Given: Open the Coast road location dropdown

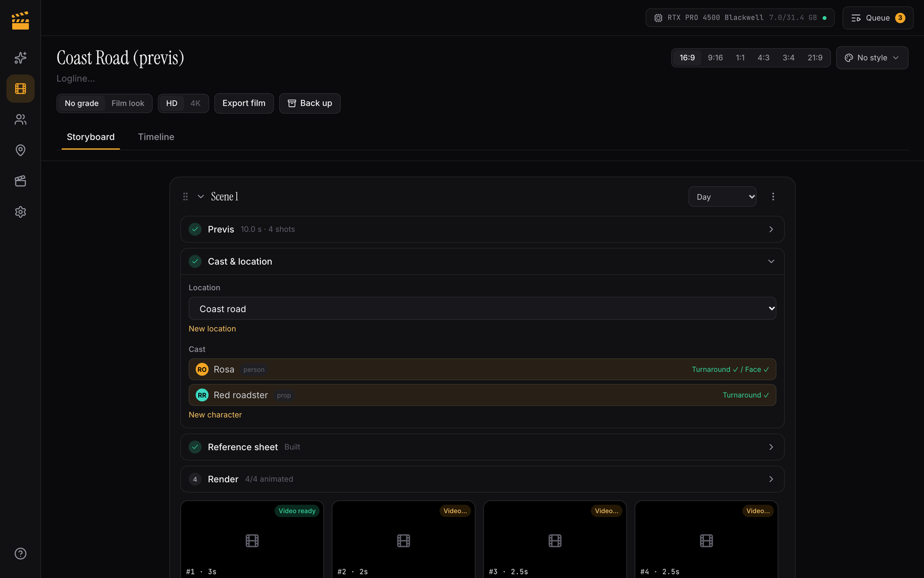Looking at the screenshot, I should 482,309.
